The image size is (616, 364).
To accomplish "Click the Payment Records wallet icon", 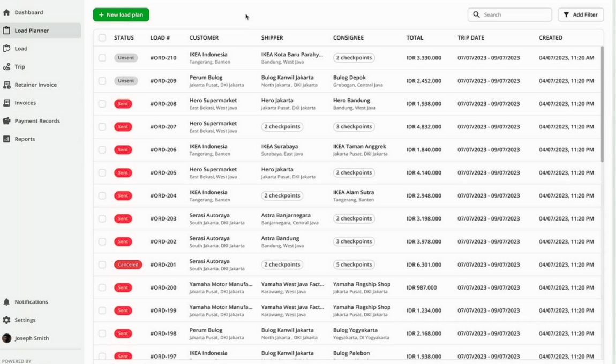I will (x=7, y=121).
